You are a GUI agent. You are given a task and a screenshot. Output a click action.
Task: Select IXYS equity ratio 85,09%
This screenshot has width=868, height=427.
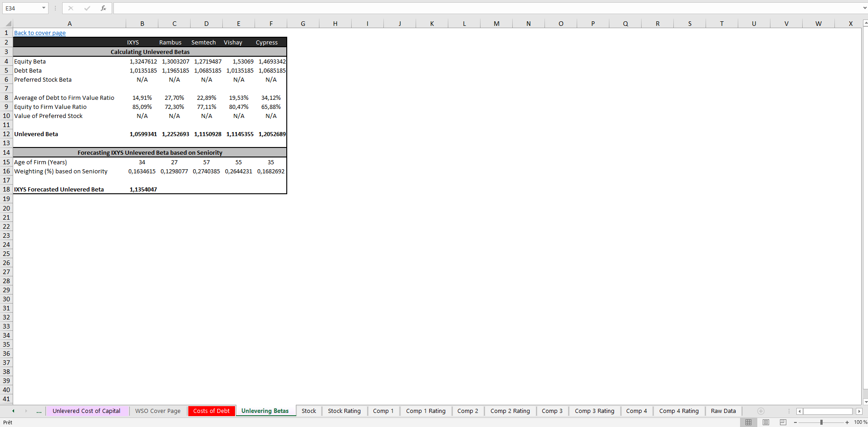click(142, 107)
